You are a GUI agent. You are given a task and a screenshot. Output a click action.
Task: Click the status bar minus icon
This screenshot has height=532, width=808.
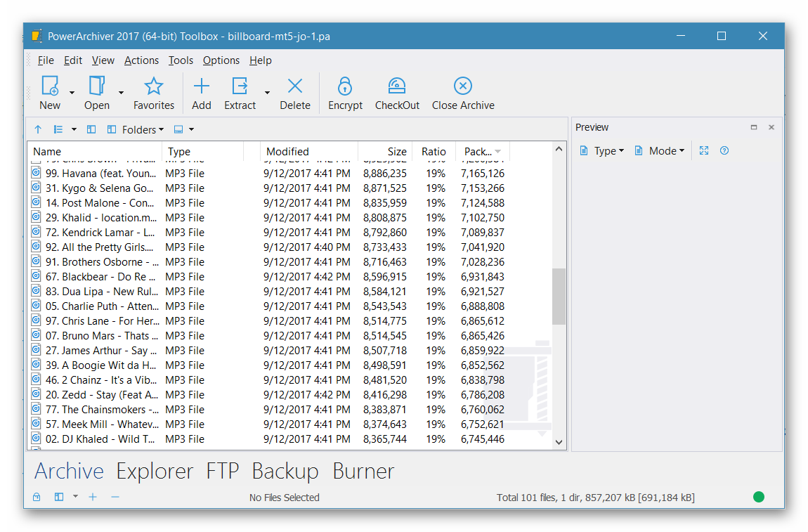point(115,497)
